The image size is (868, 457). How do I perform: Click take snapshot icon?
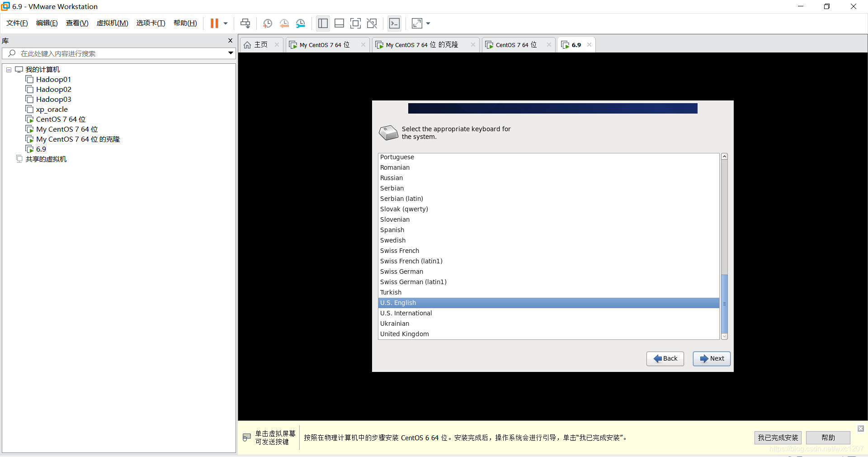pos(267,24)
